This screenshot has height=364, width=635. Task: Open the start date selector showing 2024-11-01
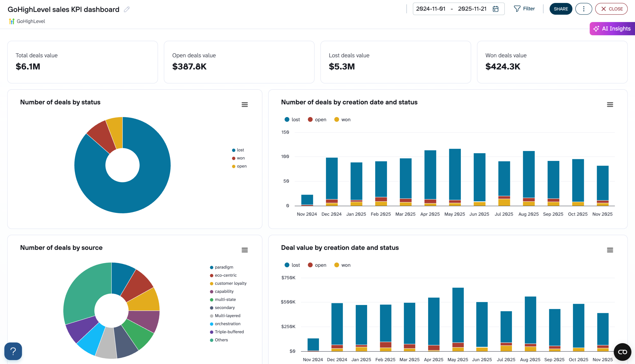pos(431,8)
